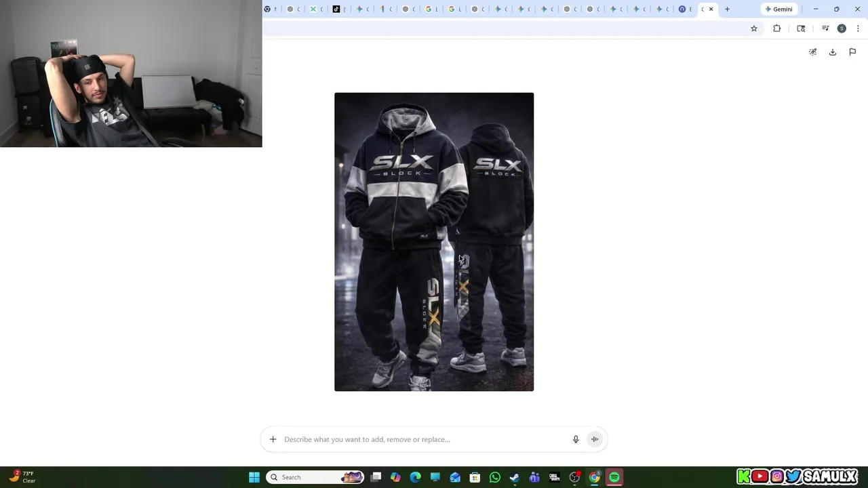
Task: Open Outlook from the taskbar
Action: pyautogui.click(x=455, y=477)
